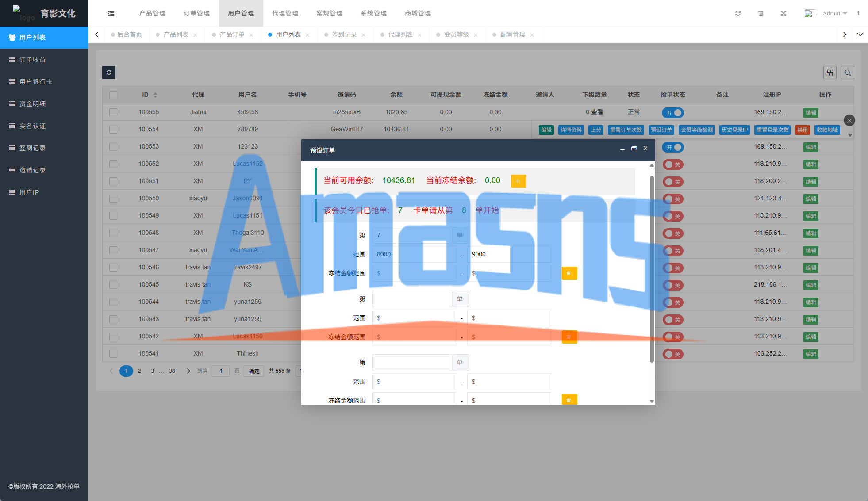
Task: Click the 重置订单次数 button
Action: point(626,130)
